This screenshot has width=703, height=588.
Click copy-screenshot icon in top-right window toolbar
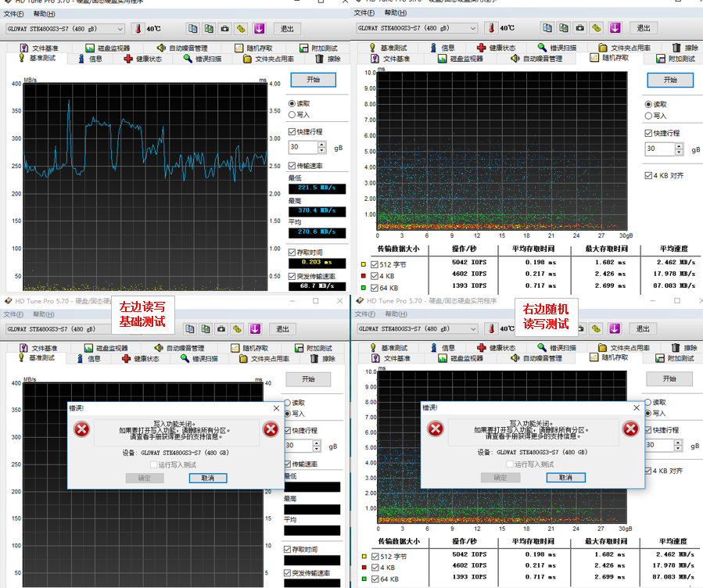[x=564, y=28]
